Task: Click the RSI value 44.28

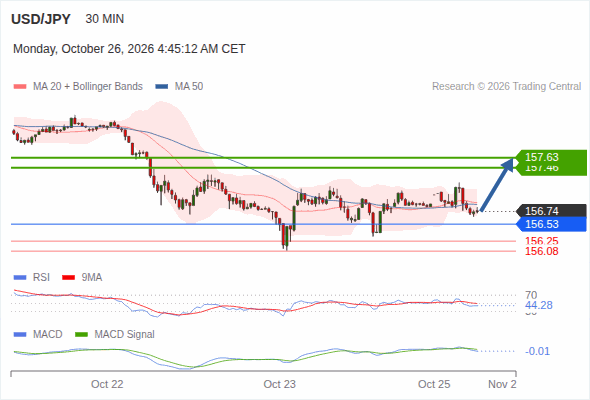Action: (x=539, y=305)
